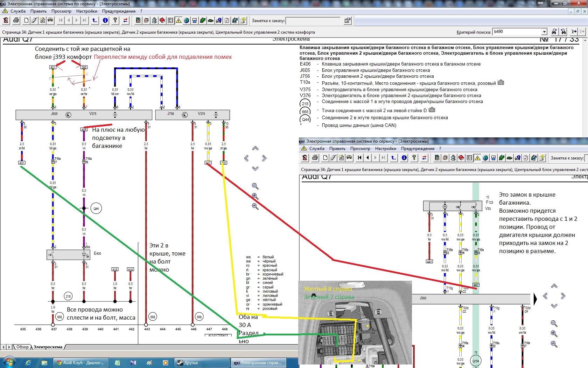
Task: Click the order note button beside note field
Action: coord(347,21)
